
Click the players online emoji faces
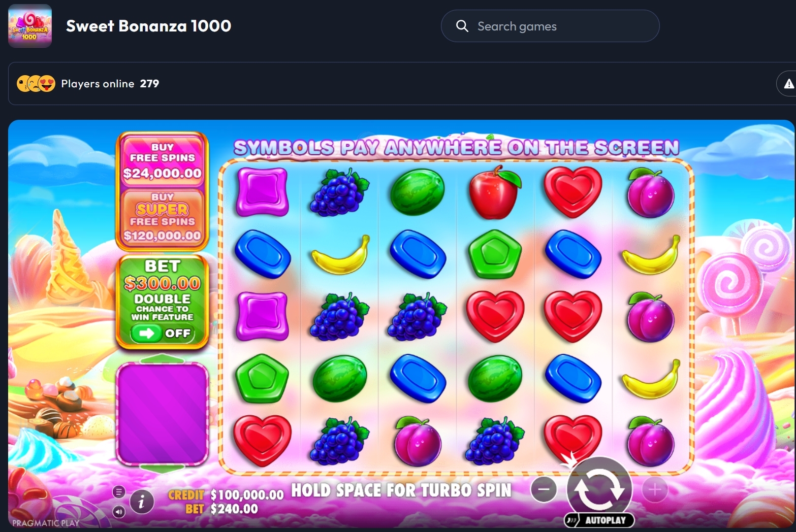[36, 84]
